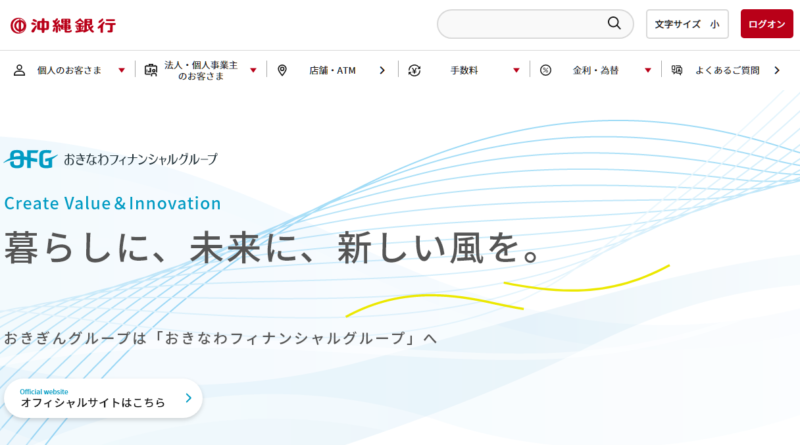This screenshot has height=445, width=800.
Task: Click the business icon beside 法人・個人事業主
Action: pos(151,70)
